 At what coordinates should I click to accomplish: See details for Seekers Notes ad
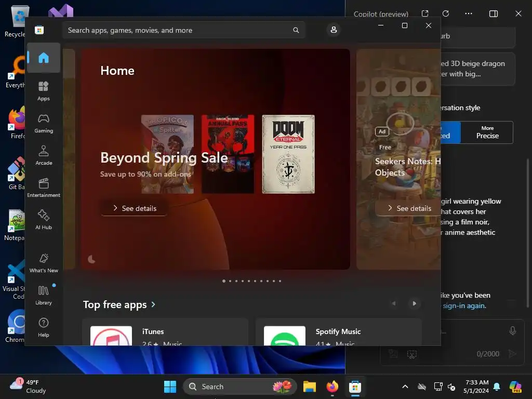point(409,208)
